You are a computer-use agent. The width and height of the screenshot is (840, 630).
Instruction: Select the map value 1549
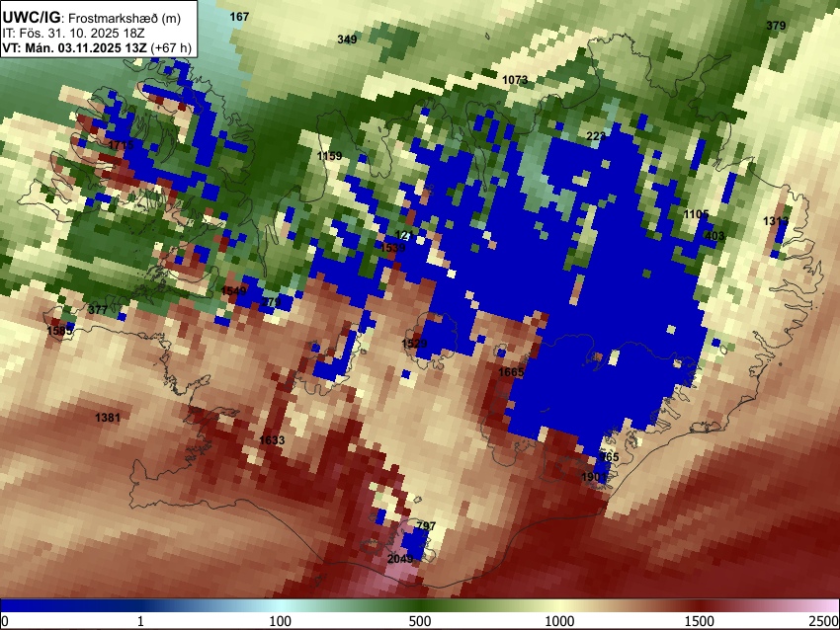(x=234, y=290)
